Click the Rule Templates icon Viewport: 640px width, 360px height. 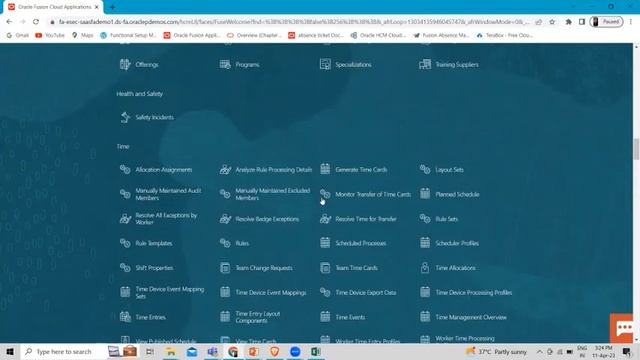(x=125, y=243)
